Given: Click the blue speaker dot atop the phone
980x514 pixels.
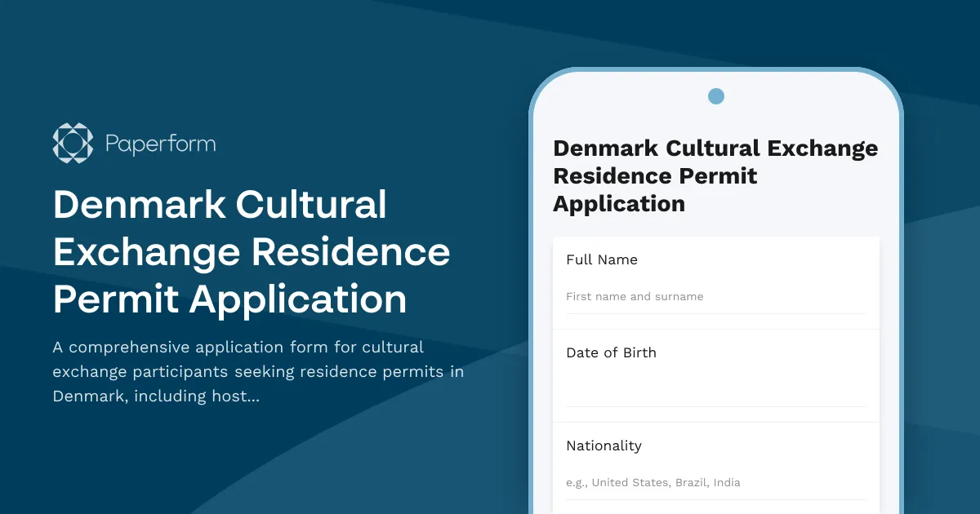Looking at the screenshot, I should 716,95.
